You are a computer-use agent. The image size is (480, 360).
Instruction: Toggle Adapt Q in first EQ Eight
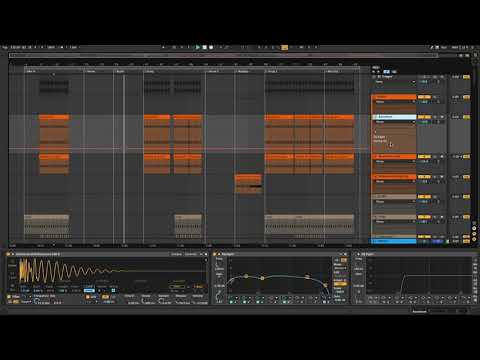[x=340, y=284]
